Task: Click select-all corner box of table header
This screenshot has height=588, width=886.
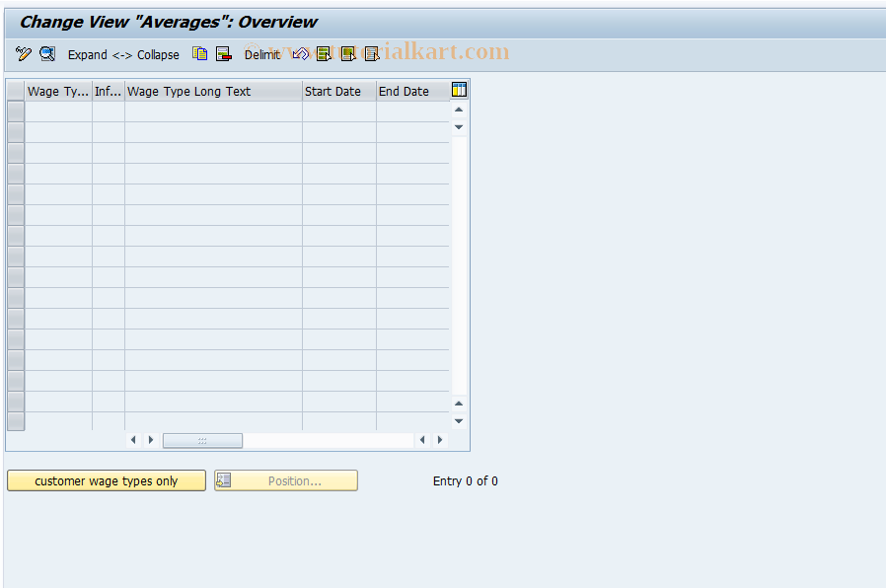Action: click(x=16, y=91)
